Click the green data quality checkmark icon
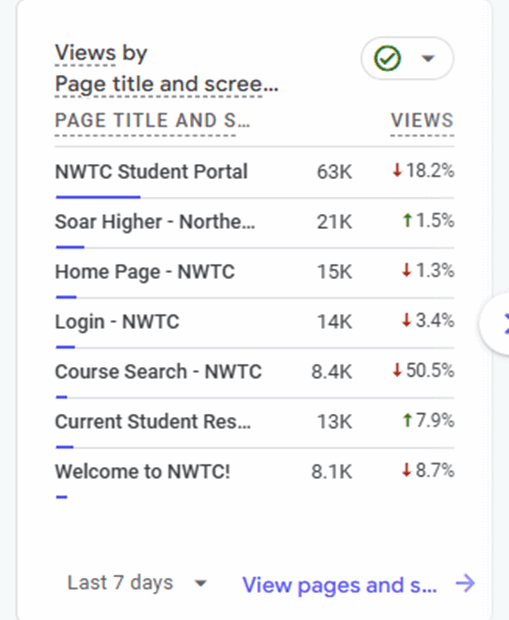Screen dimensions: 509x620 [387, 58]
